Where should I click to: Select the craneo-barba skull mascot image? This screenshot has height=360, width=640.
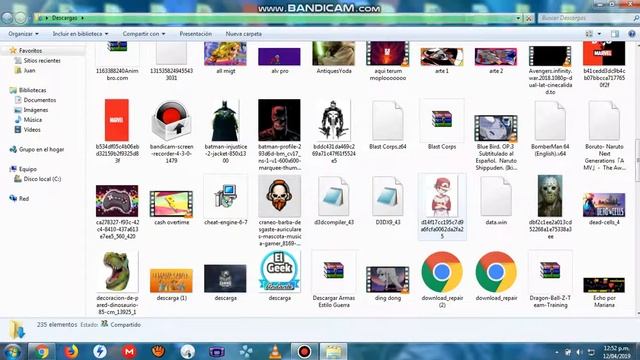[280, 211]
